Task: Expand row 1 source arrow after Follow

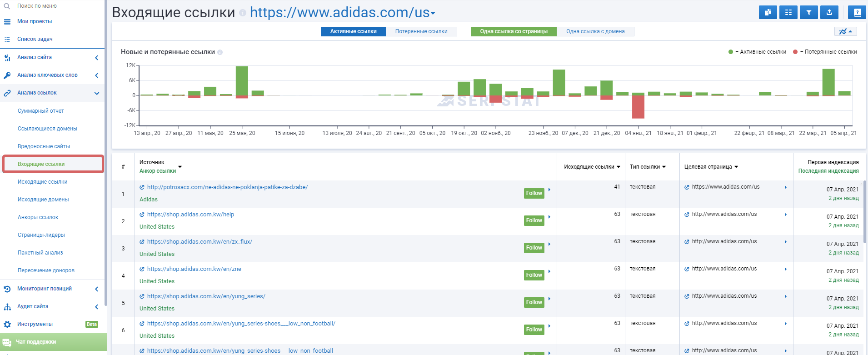Action: click(x=549, y=190)
